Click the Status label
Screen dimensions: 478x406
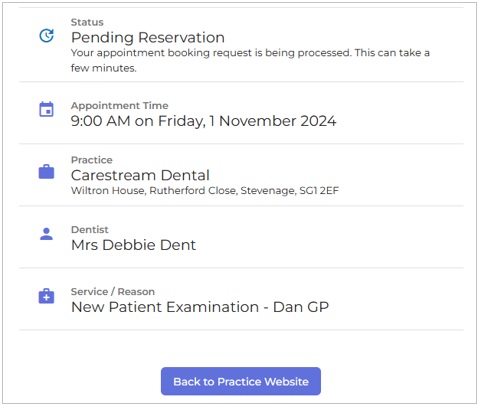[x=87, y=22]
